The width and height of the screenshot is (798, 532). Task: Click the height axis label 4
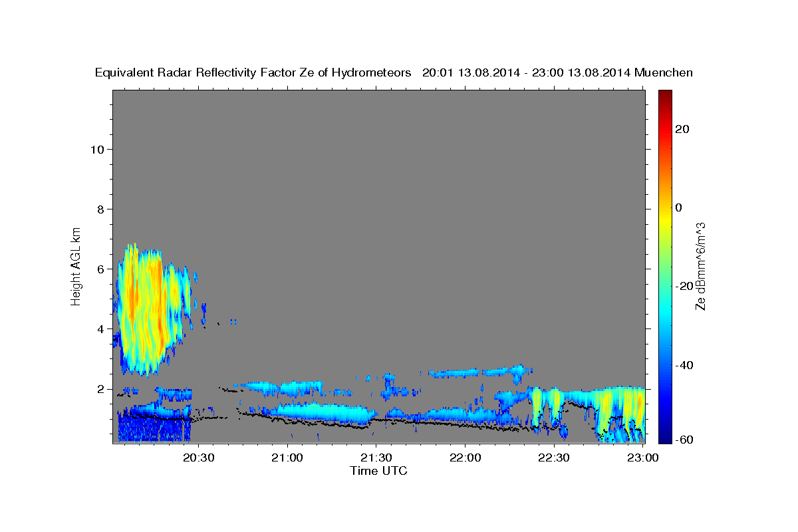100,329
